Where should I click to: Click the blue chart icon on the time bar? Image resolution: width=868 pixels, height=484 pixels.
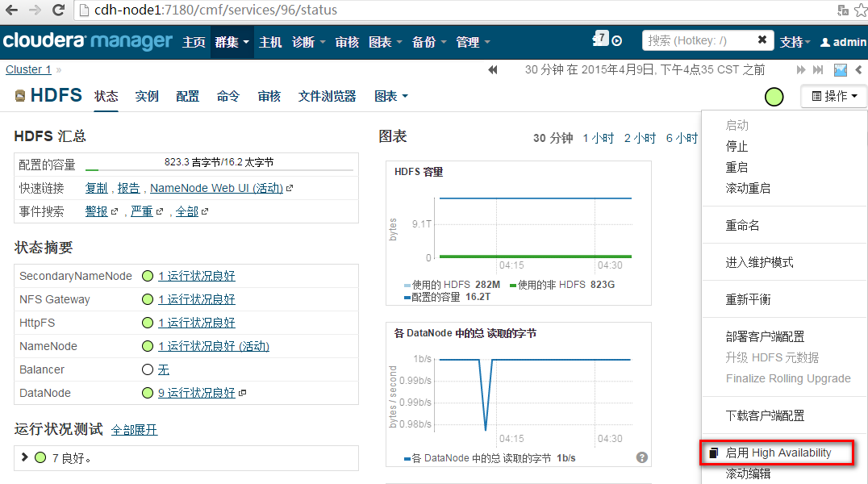coord(839,69)
